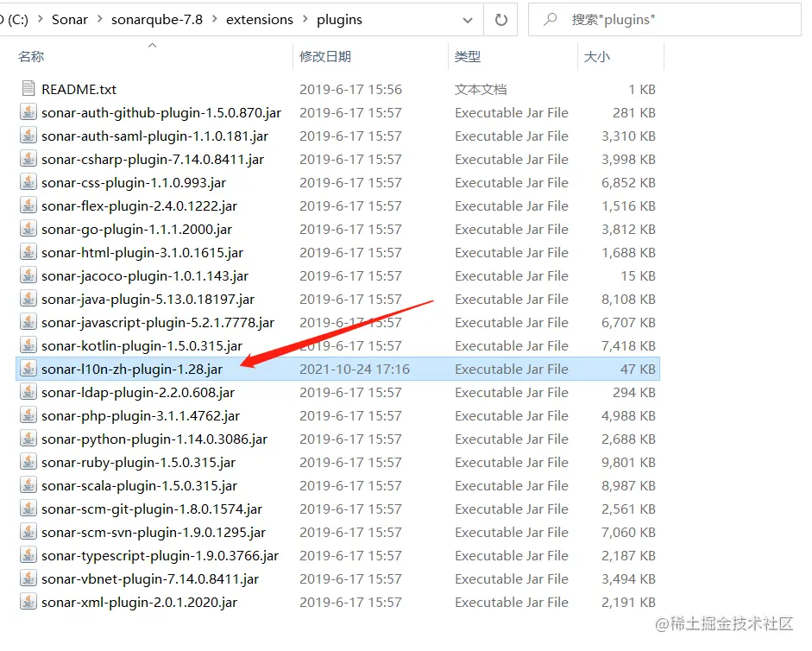Click the sonar-scala-plugin jar icon
This screenshot has width=812, height=651.
pyautogui.click(x=28, y=485)
